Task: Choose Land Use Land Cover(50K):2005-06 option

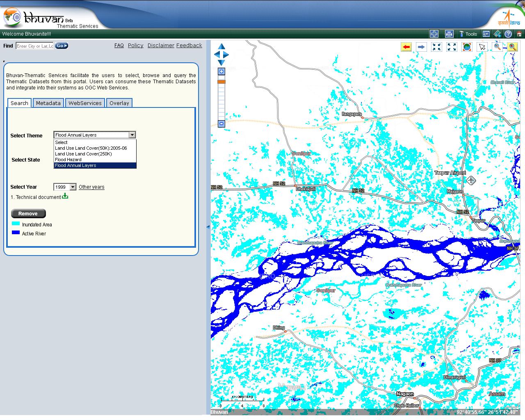Action: coord(95,148)
